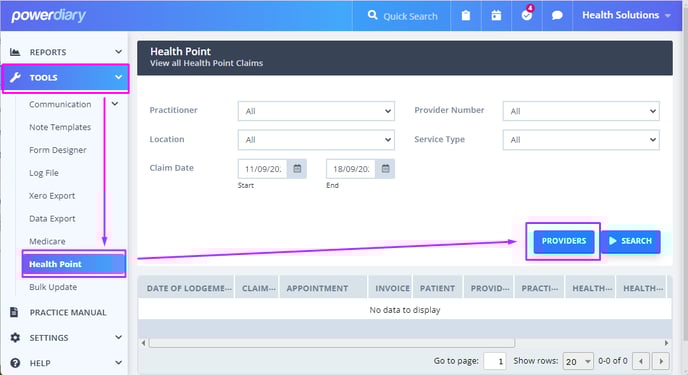688x375 pixels.
Task: Open the Show rows dropdown
Action: click(x=578, y=361)
